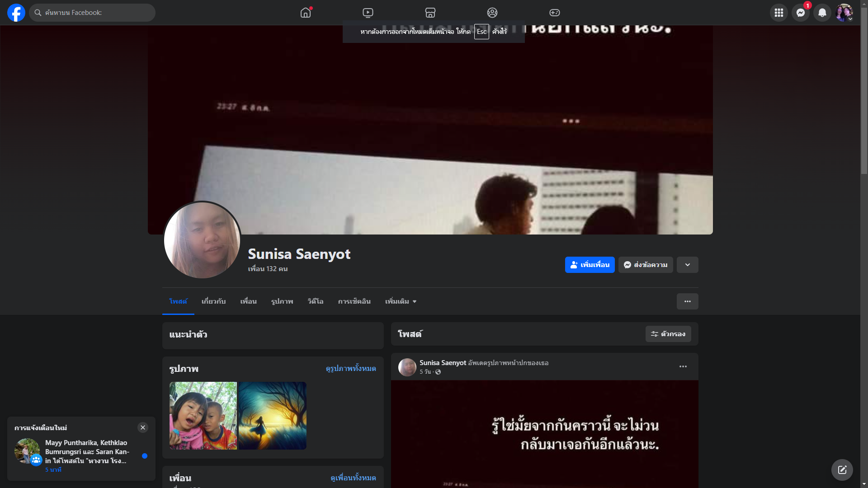Open the notifications bell icon

coord(822,13)
